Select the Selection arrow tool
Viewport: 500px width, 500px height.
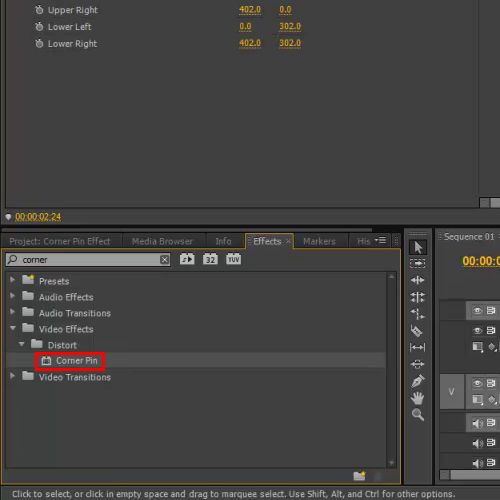[x=418, y=248]
